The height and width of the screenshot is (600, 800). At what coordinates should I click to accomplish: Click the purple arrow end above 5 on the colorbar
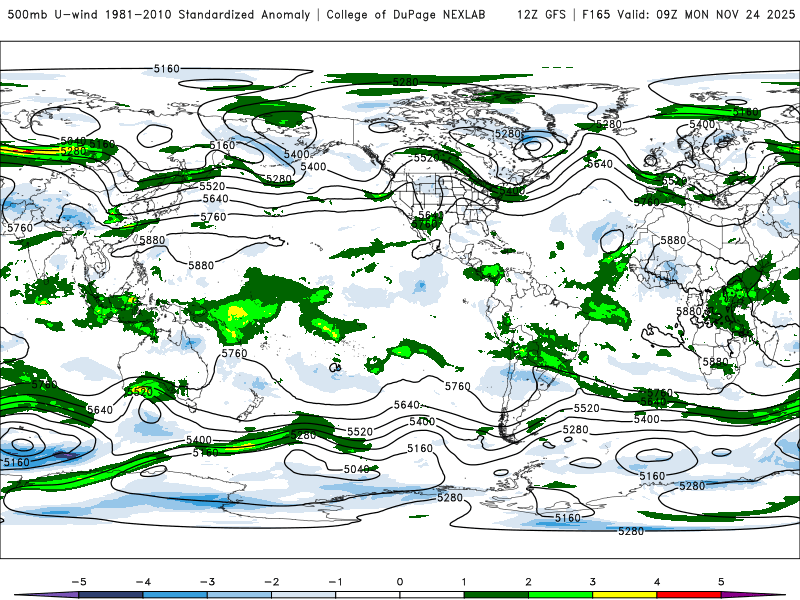click(x=753, y=595)
